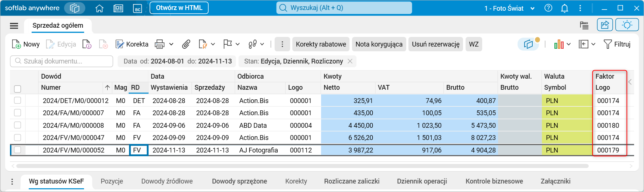
Task: Click the horizontal table scrollbar
Action: (x=302, y=166)
